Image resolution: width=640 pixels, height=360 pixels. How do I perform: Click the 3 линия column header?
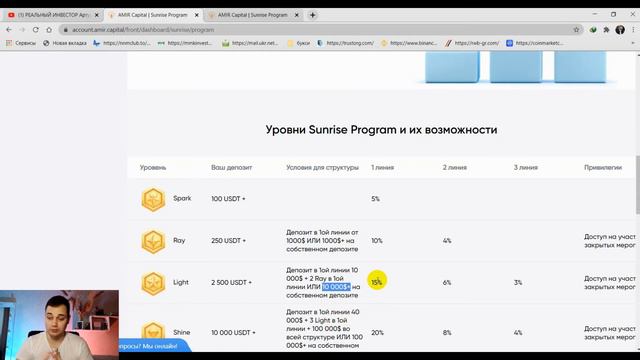(526, 167)
